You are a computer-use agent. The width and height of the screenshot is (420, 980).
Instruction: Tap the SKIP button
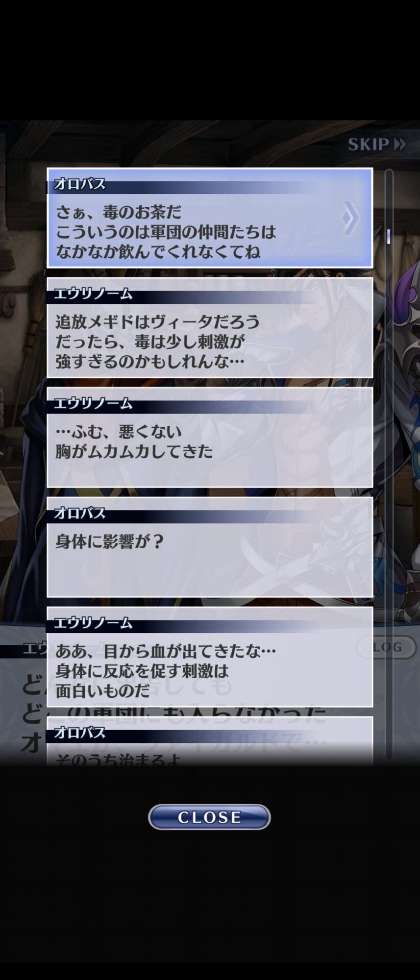[376, 144]
